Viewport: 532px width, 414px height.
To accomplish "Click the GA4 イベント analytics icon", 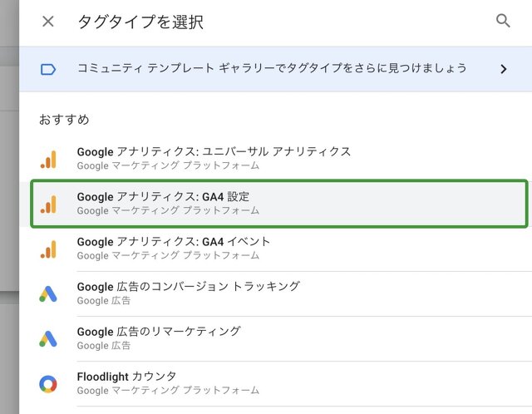I will [48, 249].
